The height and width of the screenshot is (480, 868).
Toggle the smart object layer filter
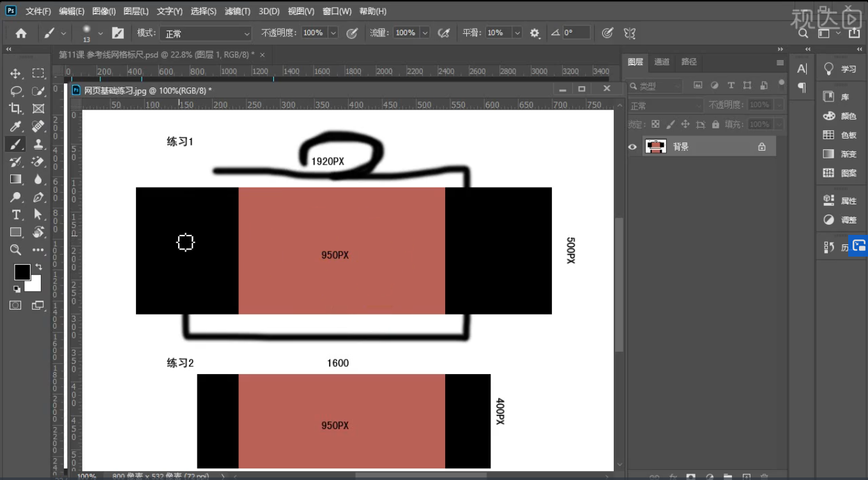[x=764, y=86]
